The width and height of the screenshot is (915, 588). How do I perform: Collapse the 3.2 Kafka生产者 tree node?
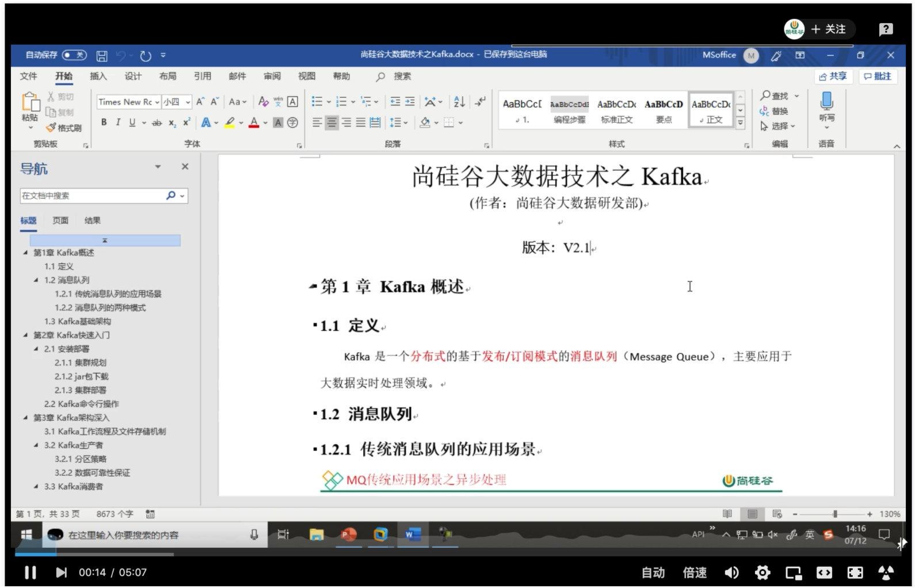pos(36,445)
